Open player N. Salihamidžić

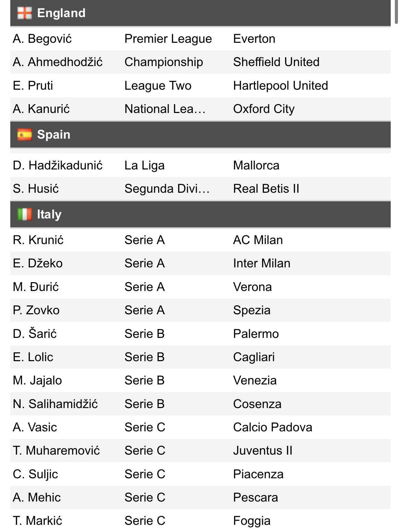coord(55,404)
